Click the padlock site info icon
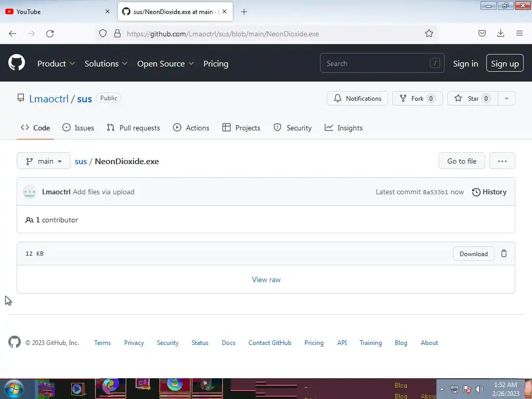Screen dimensions: 532x399 click(x=117, y=33)
